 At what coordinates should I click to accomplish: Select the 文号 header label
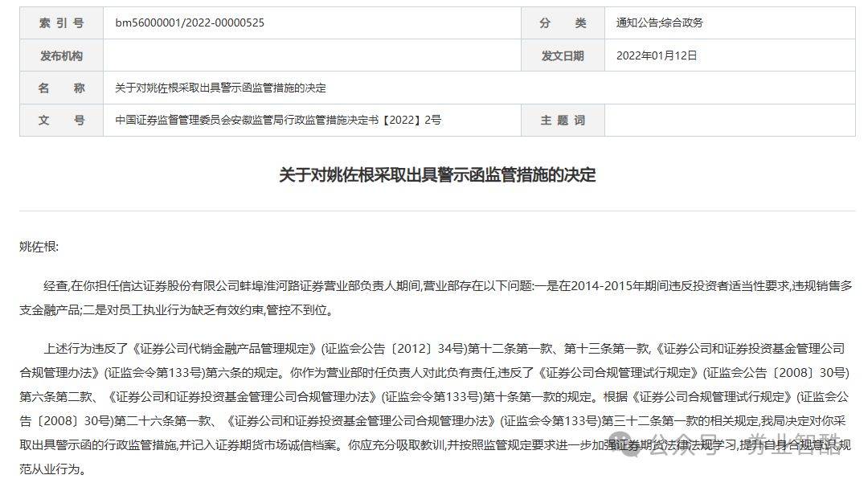pyautogui.click(x=61, y=121)
